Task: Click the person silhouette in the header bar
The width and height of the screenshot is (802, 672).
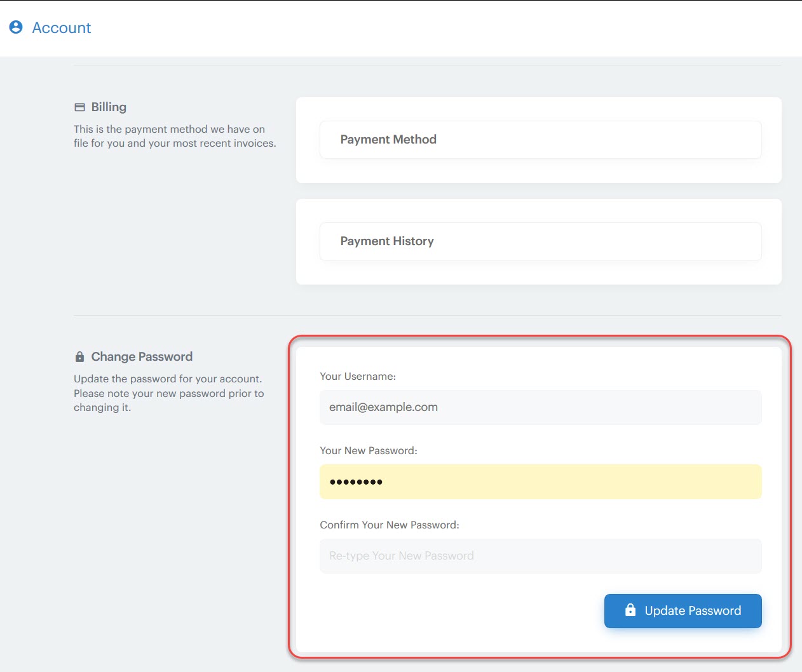Action: (16, 27)
